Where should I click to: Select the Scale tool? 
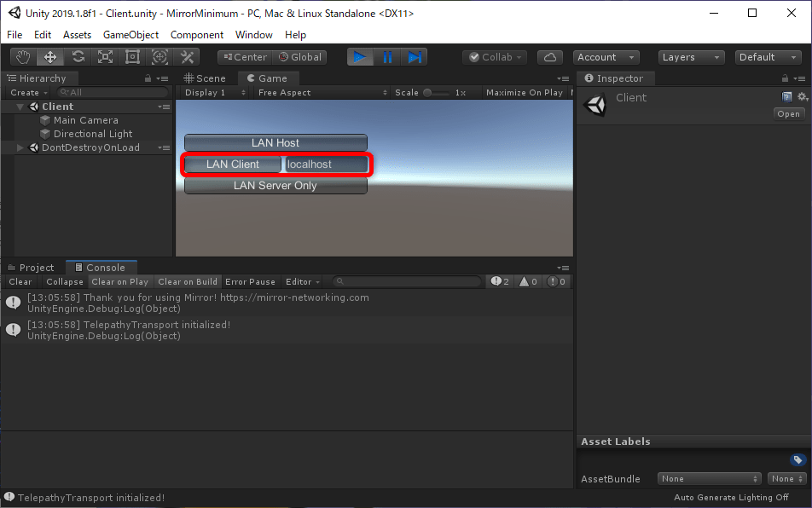105,57
